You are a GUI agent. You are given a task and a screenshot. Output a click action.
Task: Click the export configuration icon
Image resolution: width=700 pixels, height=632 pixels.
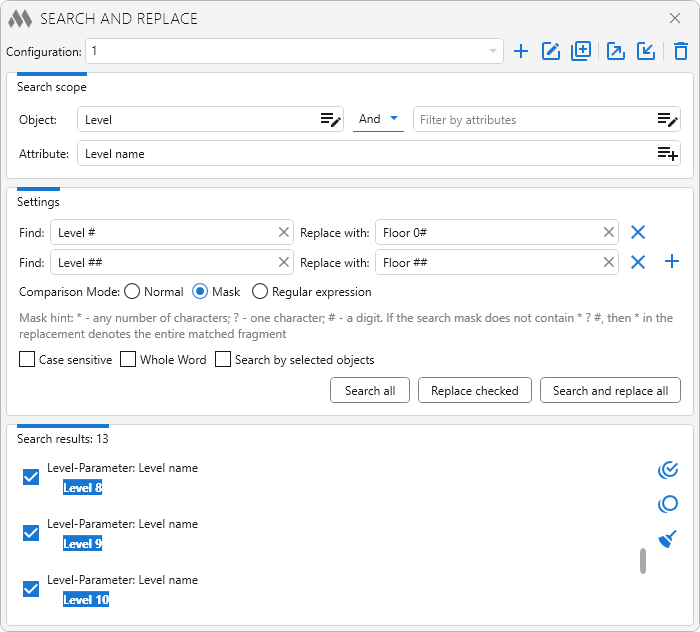point(616,51)
